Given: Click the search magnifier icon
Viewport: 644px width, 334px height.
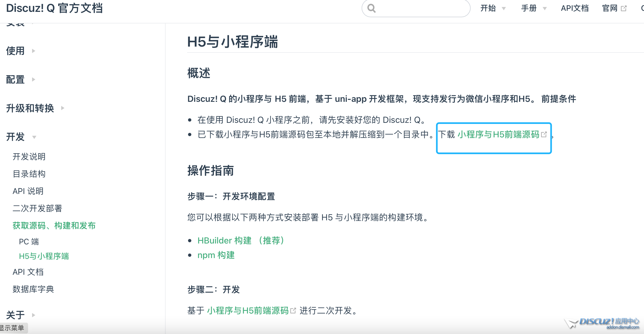Looking at the screenshot, I should pos(372,8).
